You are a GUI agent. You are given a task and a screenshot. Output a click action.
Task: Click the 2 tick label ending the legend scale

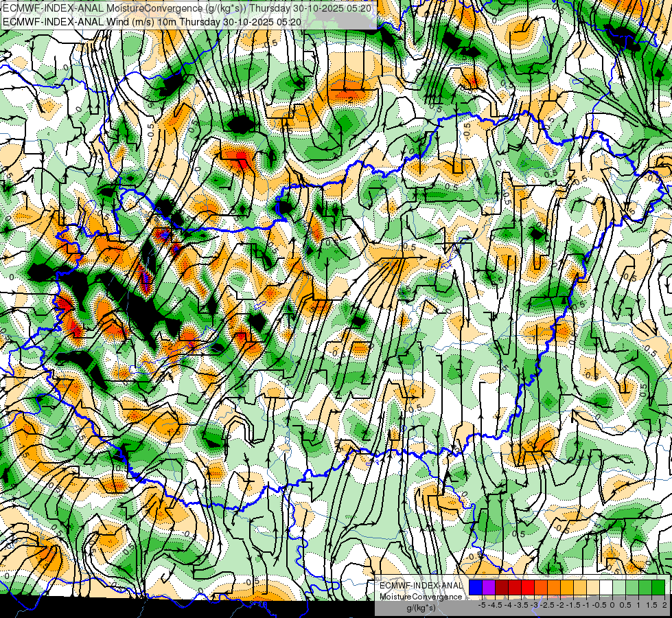click(664, 605)
